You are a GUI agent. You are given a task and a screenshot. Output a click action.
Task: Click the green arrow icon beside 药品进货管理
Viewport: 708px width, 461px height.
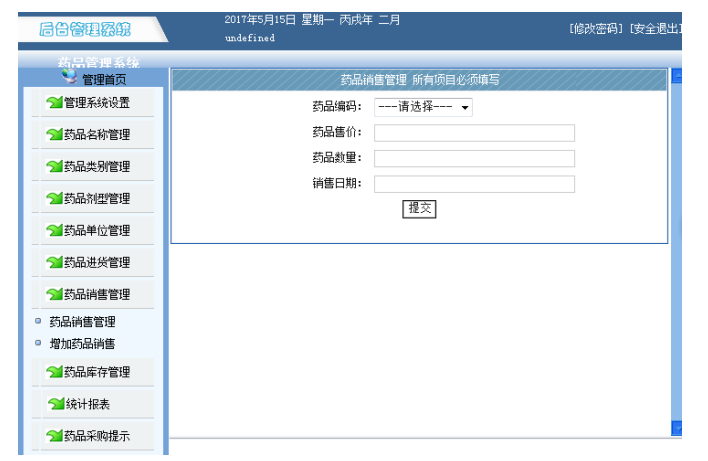[x=54, y=262]
